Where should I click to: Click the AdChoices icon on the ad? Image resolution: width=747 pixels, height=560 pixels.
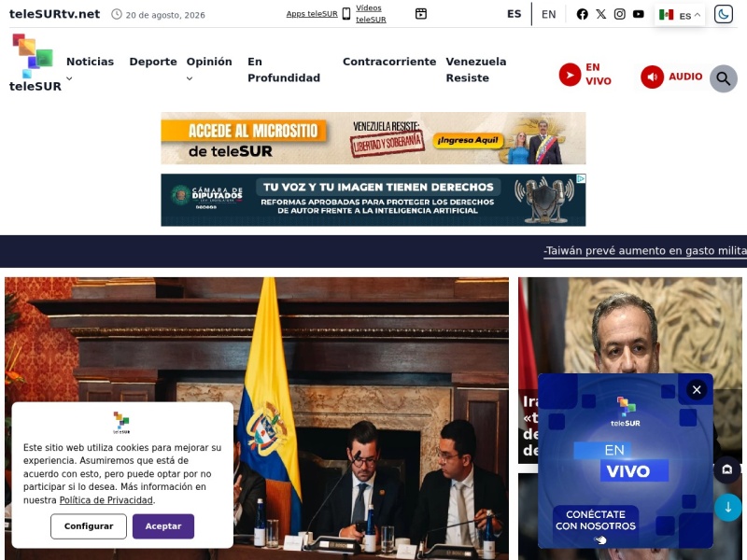coord(581,178)
